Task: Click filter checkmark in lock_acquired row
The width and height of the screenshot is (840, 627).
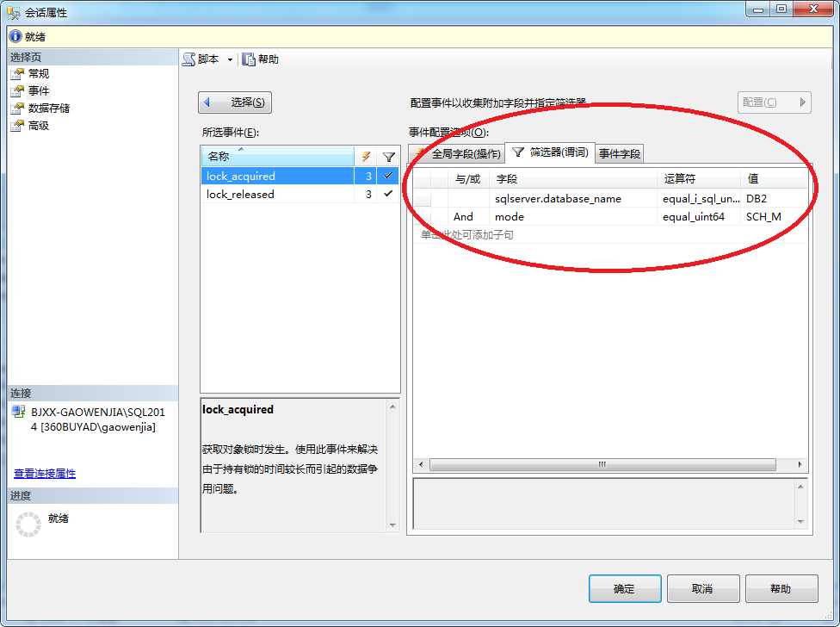Action: (388, 175)
